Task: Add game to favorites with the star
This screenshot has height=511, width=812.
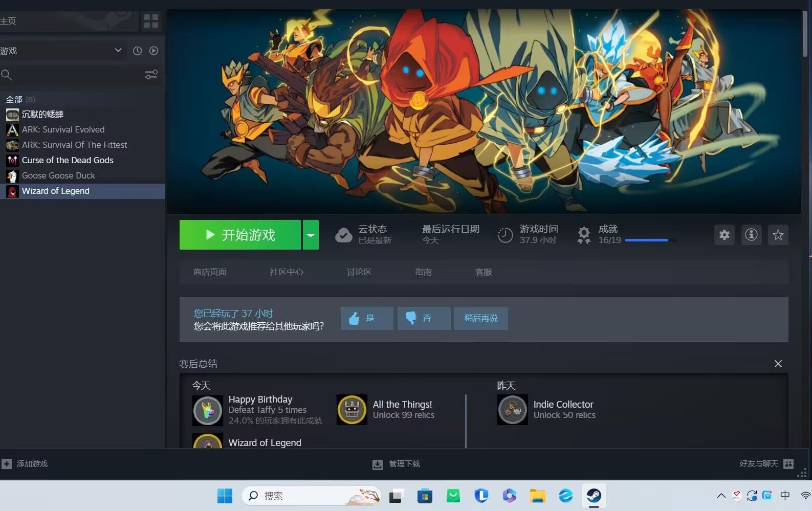Action: [778, 235]
